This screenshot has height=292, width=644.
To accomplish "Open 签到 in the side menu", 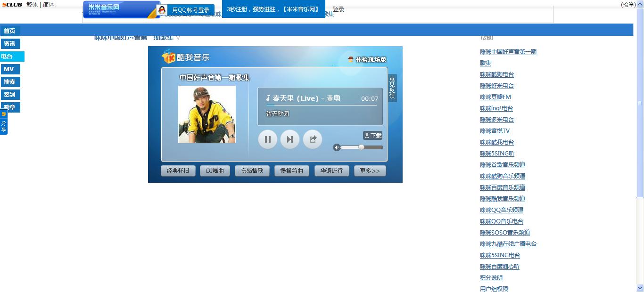I will pos(9,95).
